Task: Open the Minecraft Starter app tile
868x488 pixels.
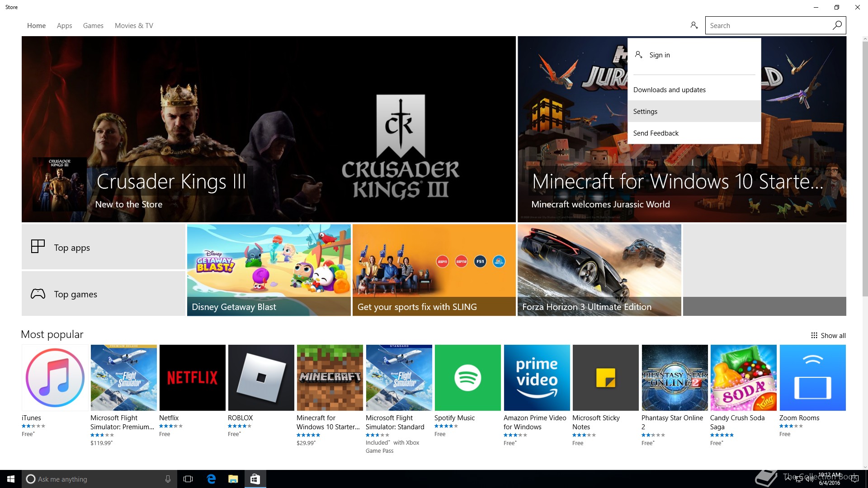Action: pos(330,378)
